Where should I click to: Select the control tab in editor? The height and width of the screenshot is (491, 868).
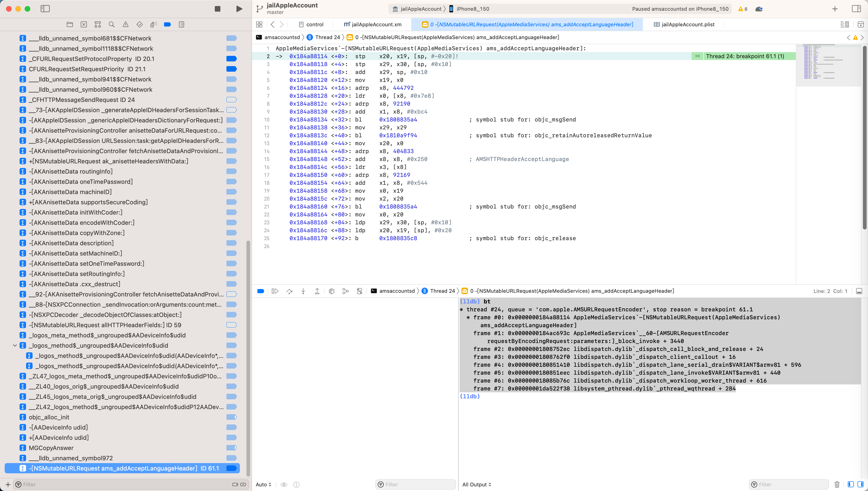click(312, 24)
